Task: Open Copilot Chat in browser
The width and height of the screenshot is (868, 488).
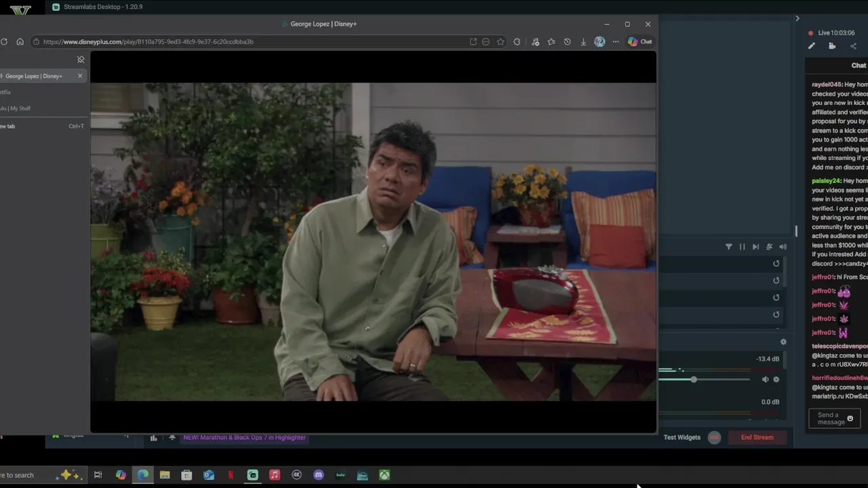Action: (639, 41)
